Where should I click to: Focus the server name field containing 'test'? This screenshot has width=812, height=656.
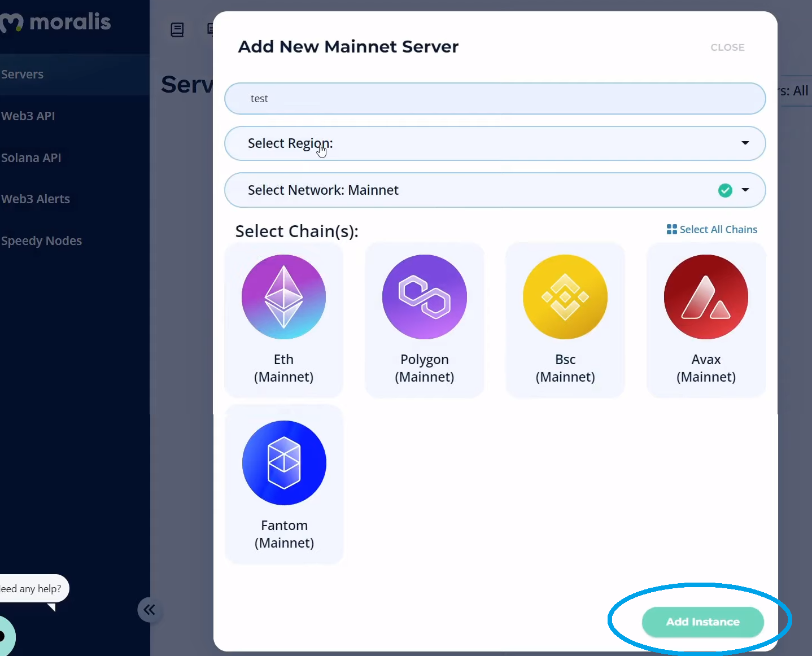[x=495, y=99]
